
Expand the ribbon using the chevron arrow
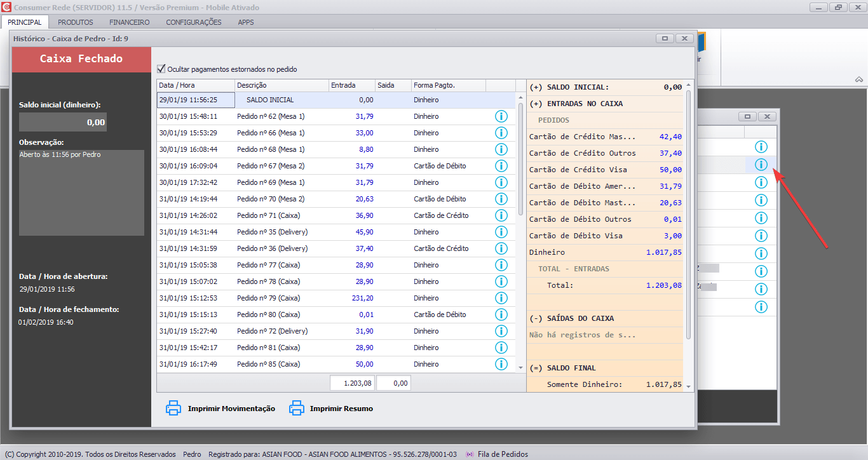click(x=858, y=80)
